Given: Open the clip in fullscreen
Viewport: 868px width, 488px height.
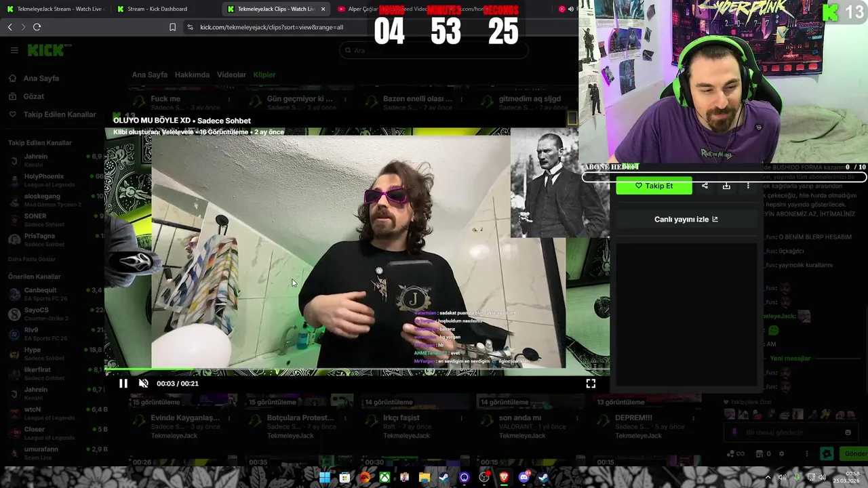Looking at the screenshot, I should point(591,384).
